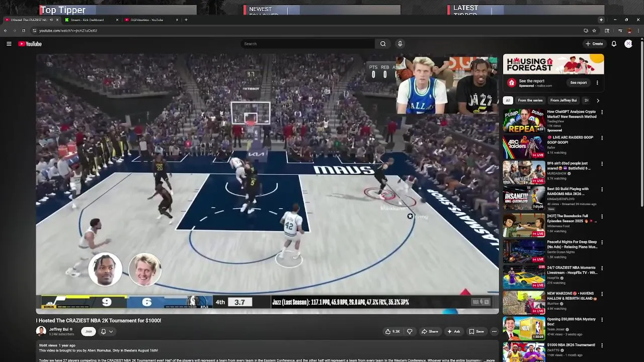This screenshot has width=644, height=362.
Task: Open options for ChatGPT Crypto Market video
Action: 602,112
